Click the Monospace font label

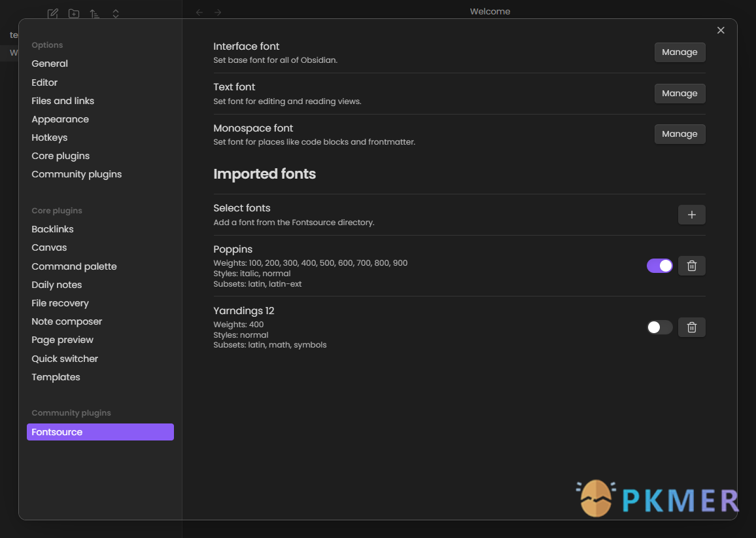point(253,128)
